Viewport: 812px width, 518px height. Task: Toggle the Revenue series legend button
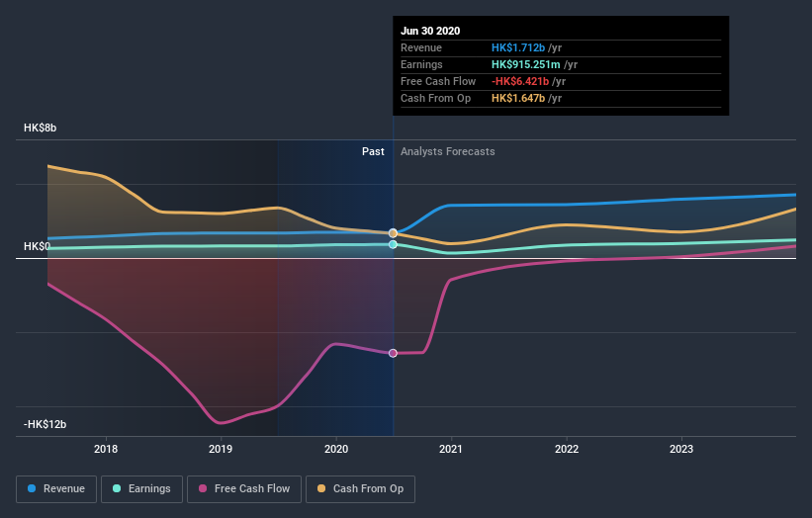pos(56,489)
